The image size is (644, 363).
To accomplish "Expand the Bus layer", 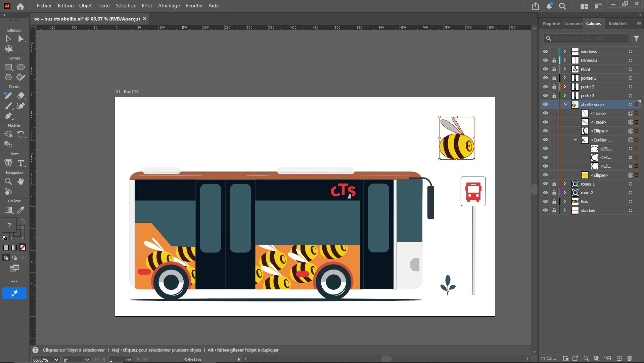I will pos(565,202).
